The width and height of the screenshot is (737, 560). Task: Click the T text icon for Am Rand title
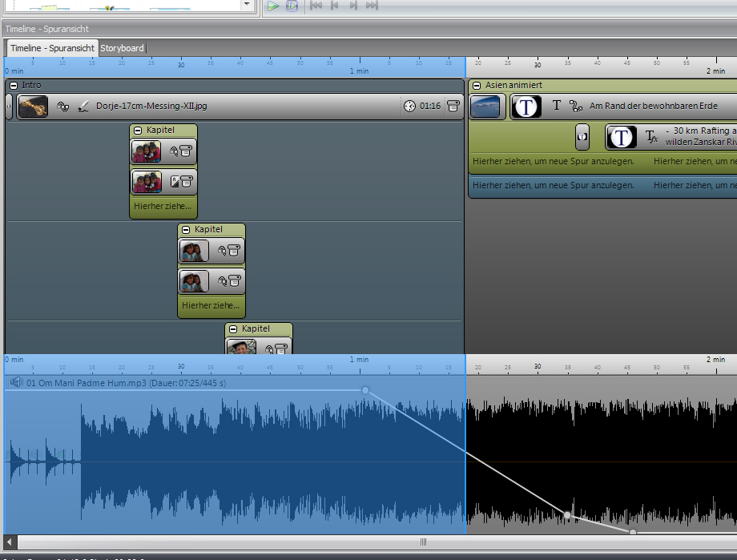(557, 106)
